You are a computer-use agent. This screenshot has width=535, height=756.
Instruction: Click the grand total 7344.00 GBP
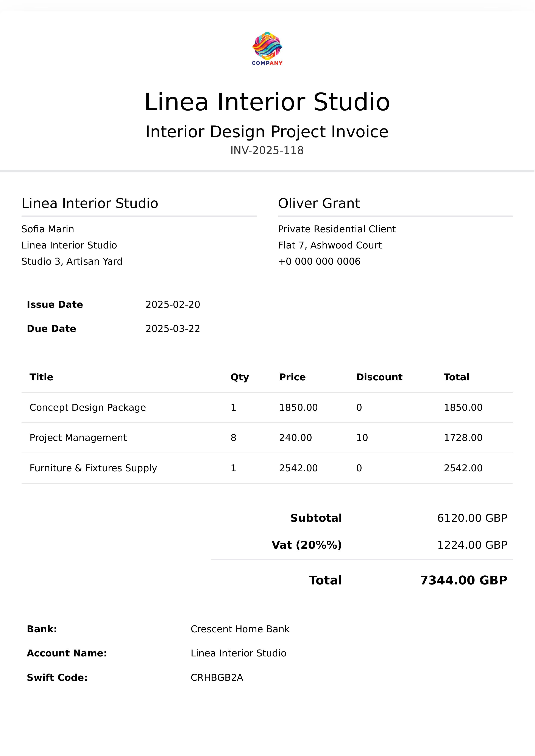463,580
